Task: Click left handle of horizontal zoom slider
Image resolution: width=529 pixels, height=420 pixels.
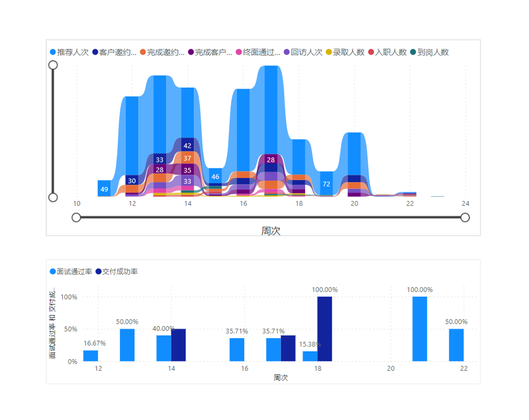Action: coord(76,218)
